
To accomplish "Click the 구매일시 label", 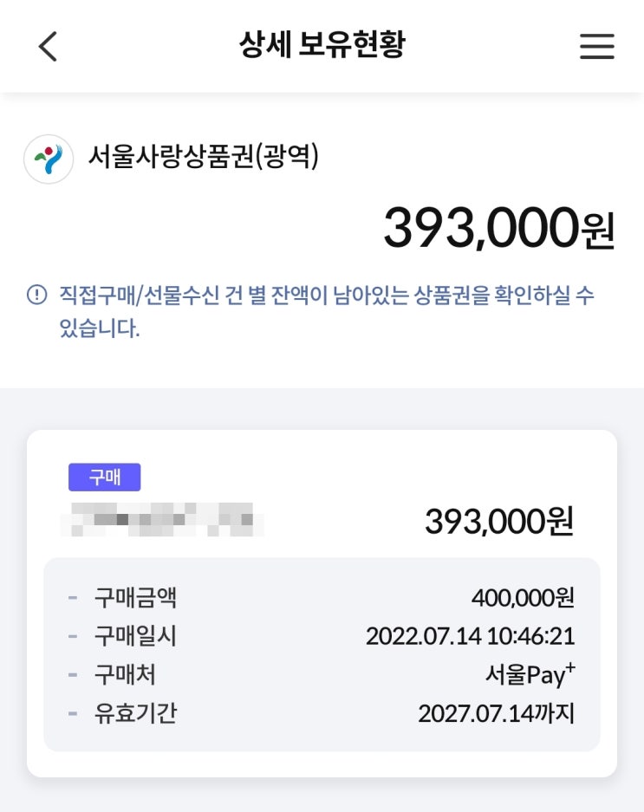I will click(x=135, y=636).
